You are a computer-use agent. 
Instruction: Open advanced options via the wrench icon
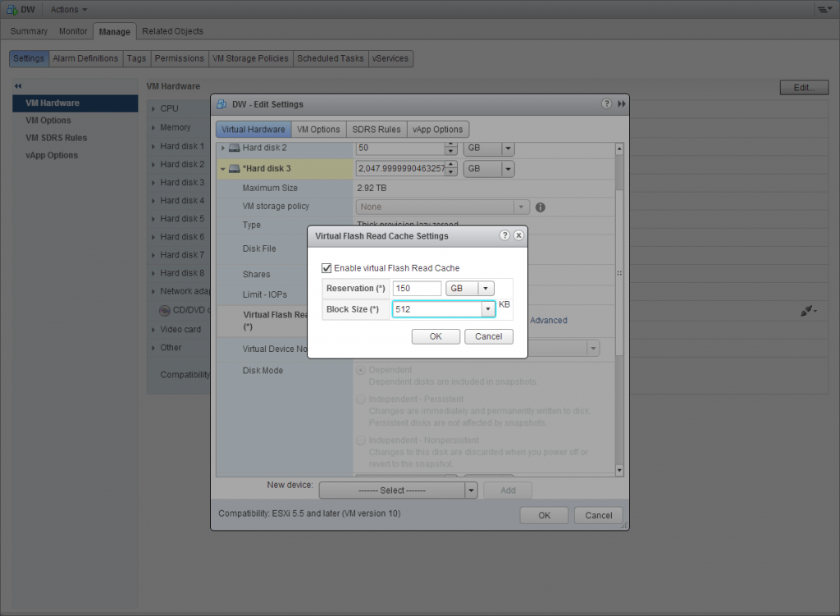click(x=808, y=311)
